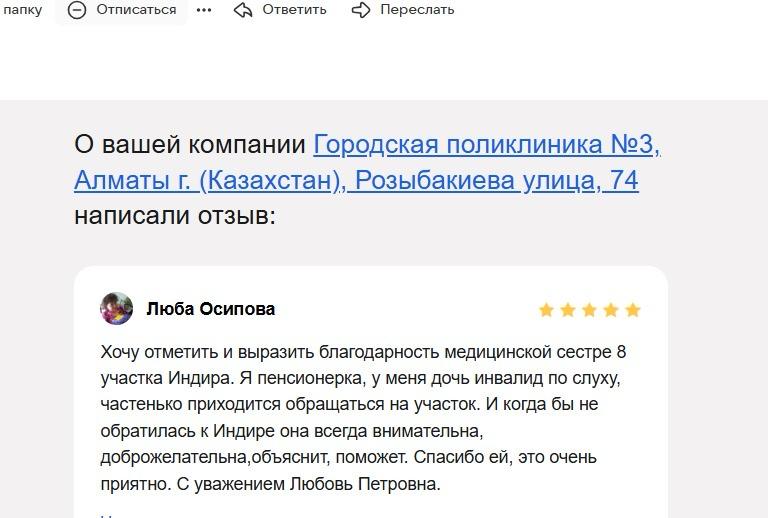Follow the "Розыбакиева улица, 74" address link
The height and width of the screenshot is (518, 768).
click(497, 181)
